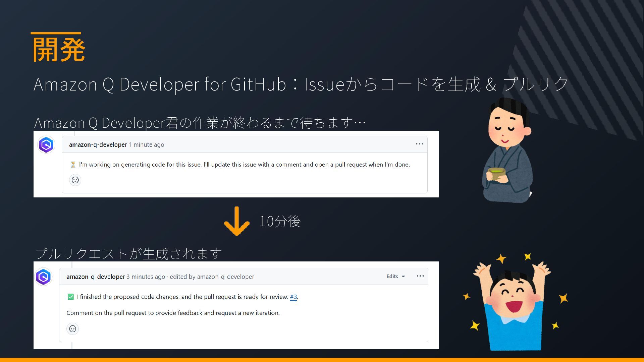This screenshot has width=644, height=362.
Task: Open amazon-q-developer author name on 3 minutes comment
Action: (96, 277)
